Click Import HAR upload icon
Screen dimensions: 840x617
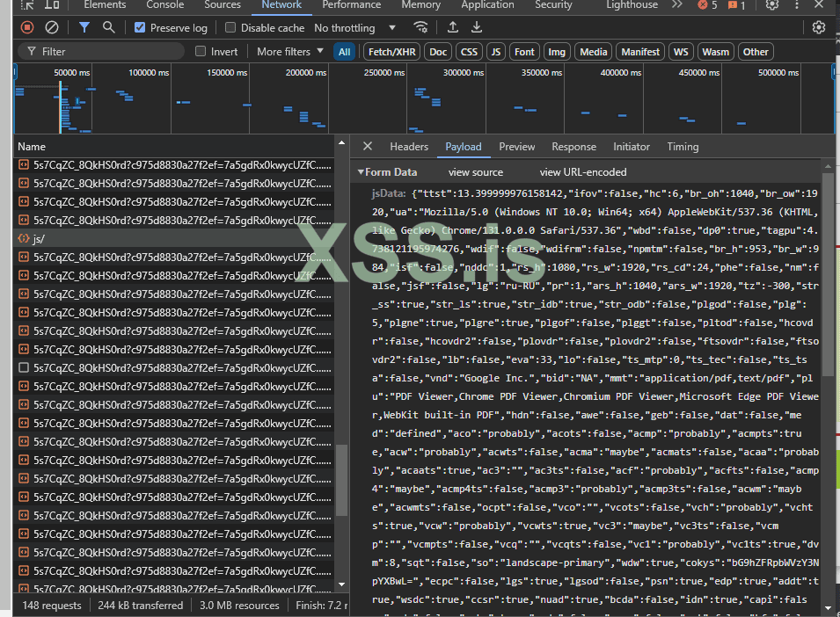pyautogui.click(x=453, y=28)
